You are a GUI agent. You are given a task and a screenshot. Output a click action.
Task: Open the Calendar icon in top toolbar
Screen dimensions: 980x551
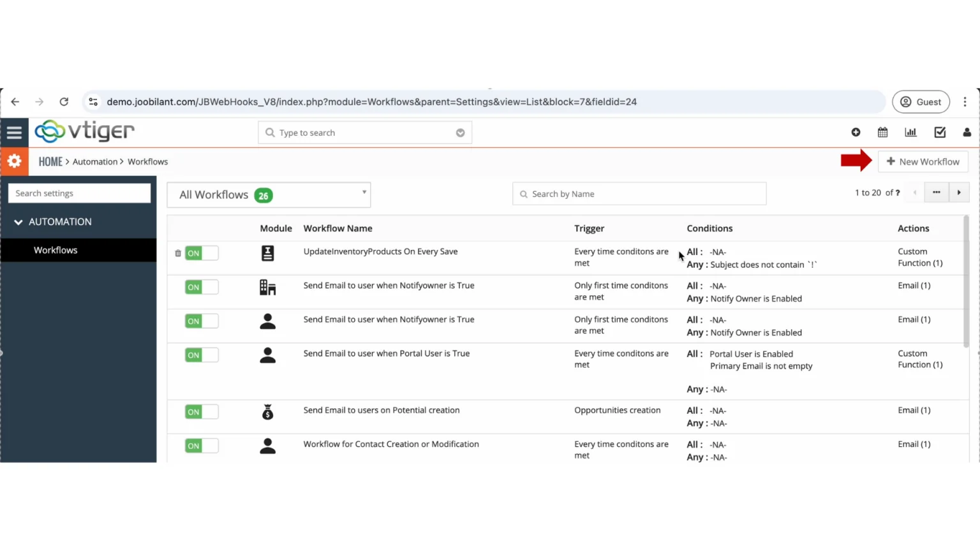coord(882,132)
